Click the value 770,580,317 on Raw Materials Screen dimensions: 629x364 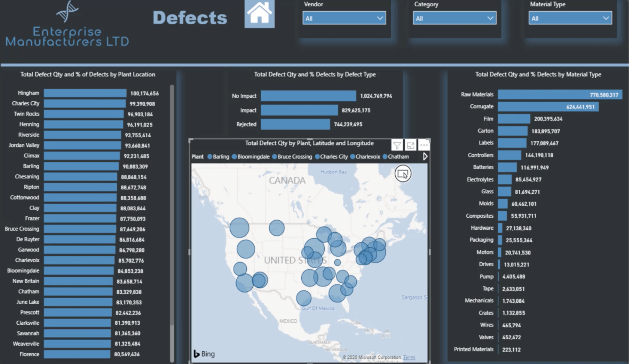[x=604, y=95]
